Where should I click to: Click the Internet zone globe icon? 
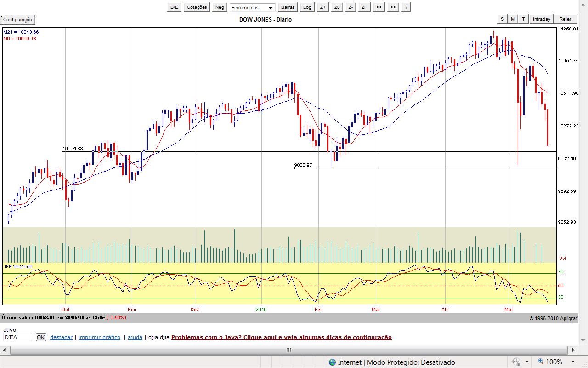(332, 362)
